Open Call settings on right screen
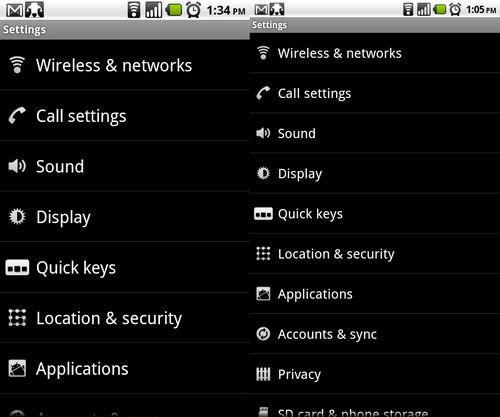500x417 pixels. pyautogui.click(x=375, y=93)
